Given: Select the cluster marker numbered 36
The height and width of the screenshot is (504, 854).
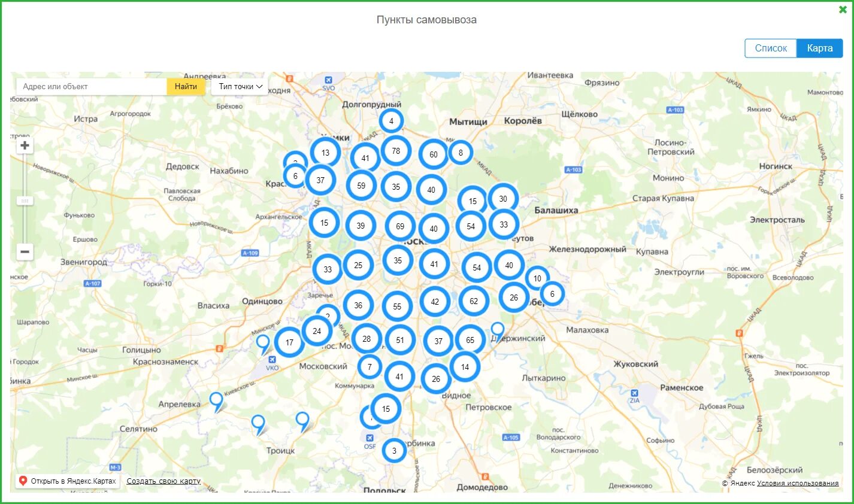Looking at the screenshot, I should click(x=358, y=305).
